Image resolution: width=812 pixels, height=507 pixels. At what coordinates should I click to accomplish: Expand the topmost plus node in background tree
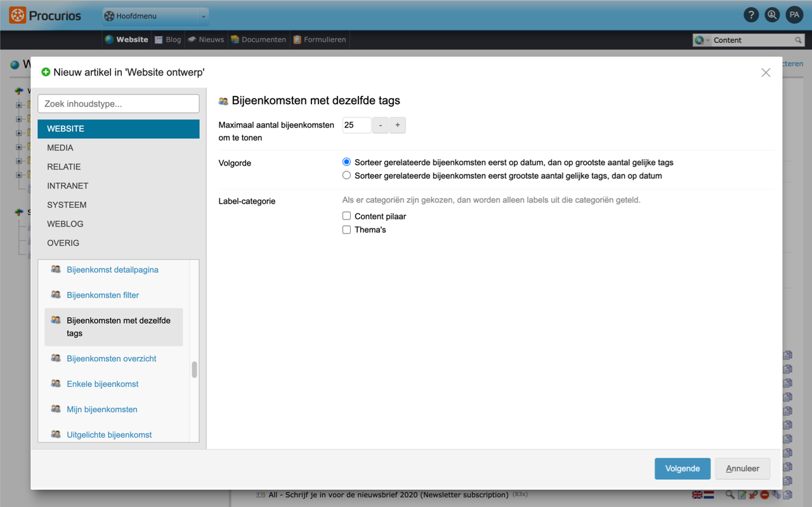click(x=18, y=105)
